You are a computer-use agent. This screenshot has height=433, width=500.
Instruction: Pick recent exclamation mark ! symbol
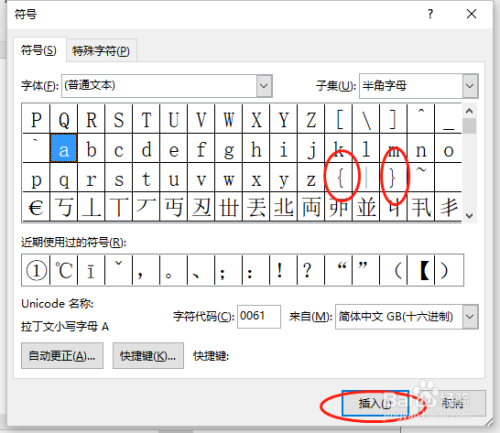284,270
